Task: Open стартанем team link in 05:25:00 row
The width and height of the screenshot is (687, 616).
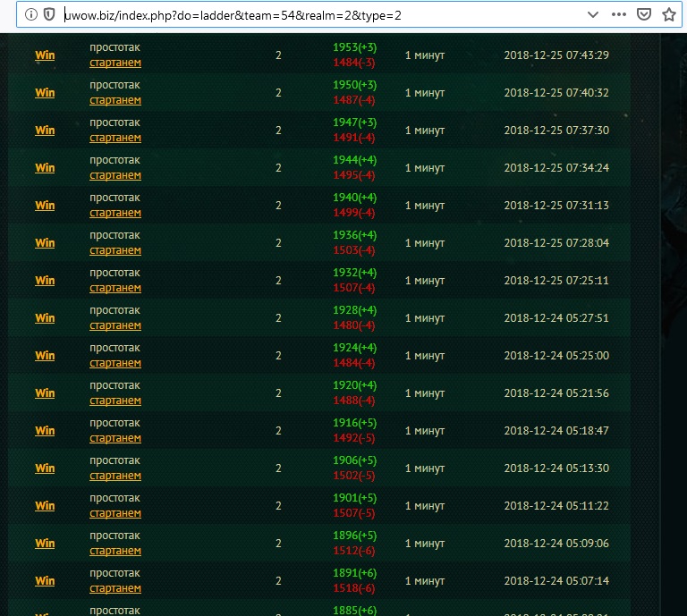Action: (115, 364)
